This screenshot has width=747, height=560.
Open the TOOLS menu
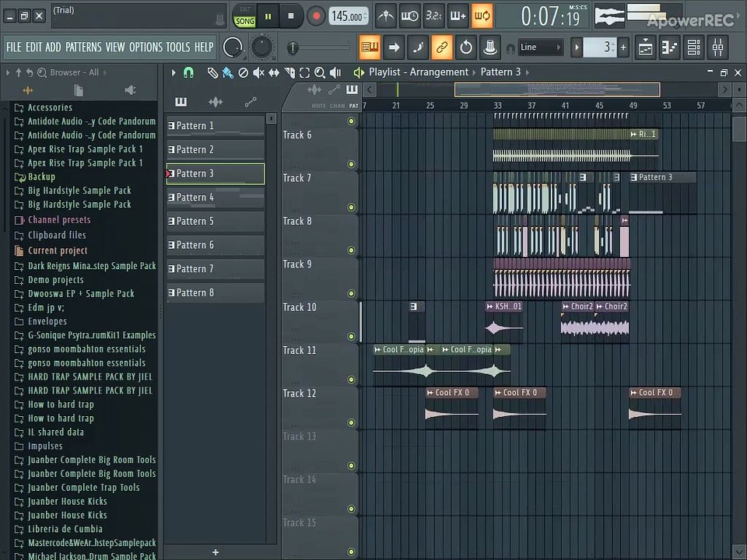tap(178, 47)
